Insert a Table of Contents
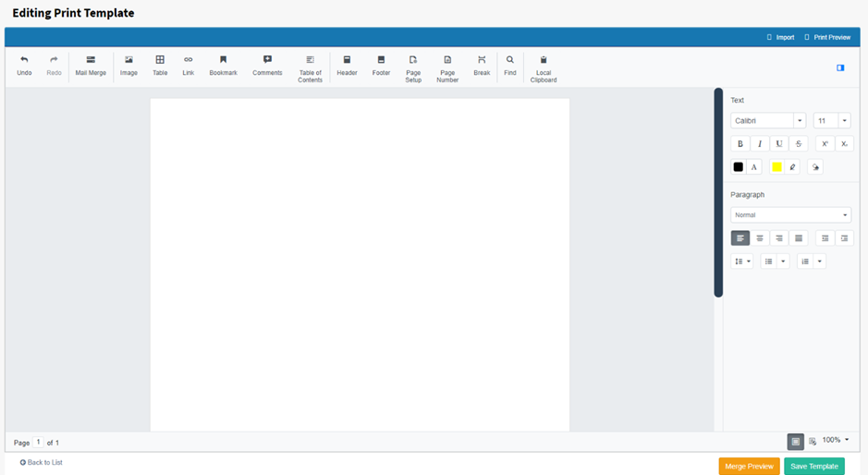This screenshot has height=475, width=868. pos(310,68)
